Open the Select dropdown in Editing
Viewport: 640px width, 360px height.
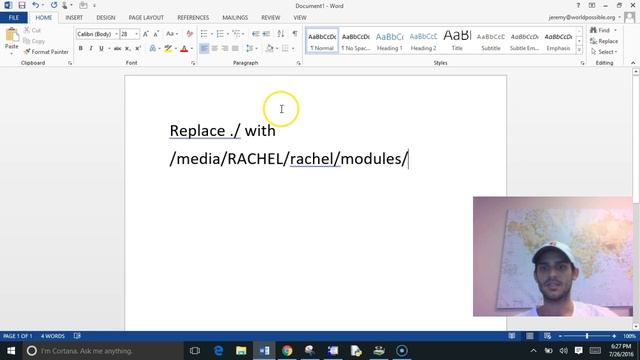604,52
